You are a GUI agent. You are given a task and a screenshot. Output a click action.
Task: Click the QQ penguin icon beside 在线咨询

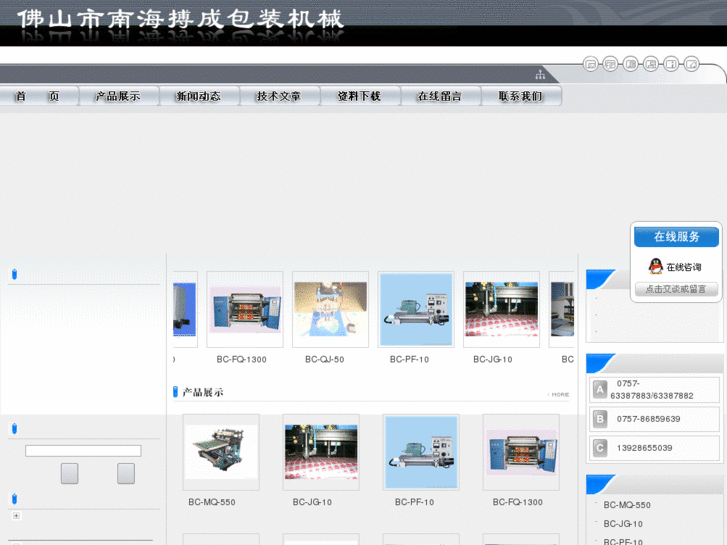(x=656, y=266)
